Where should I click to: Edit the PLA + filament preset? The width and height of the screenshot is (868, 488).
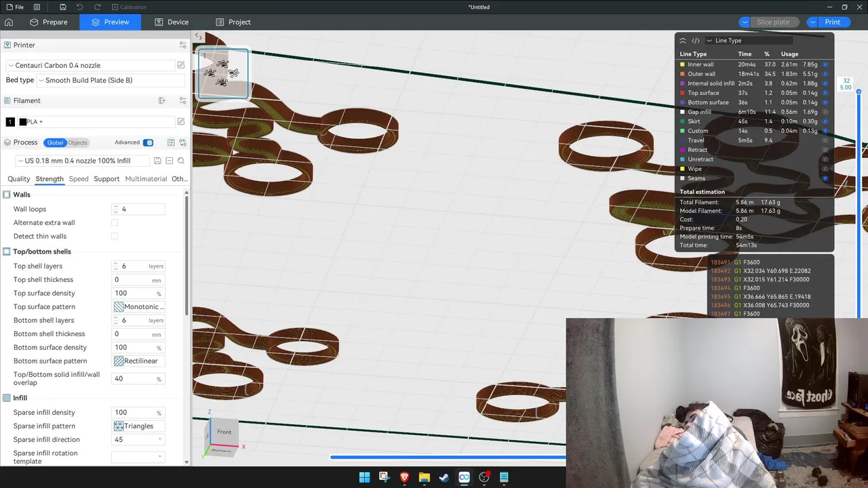click(181, 121)
